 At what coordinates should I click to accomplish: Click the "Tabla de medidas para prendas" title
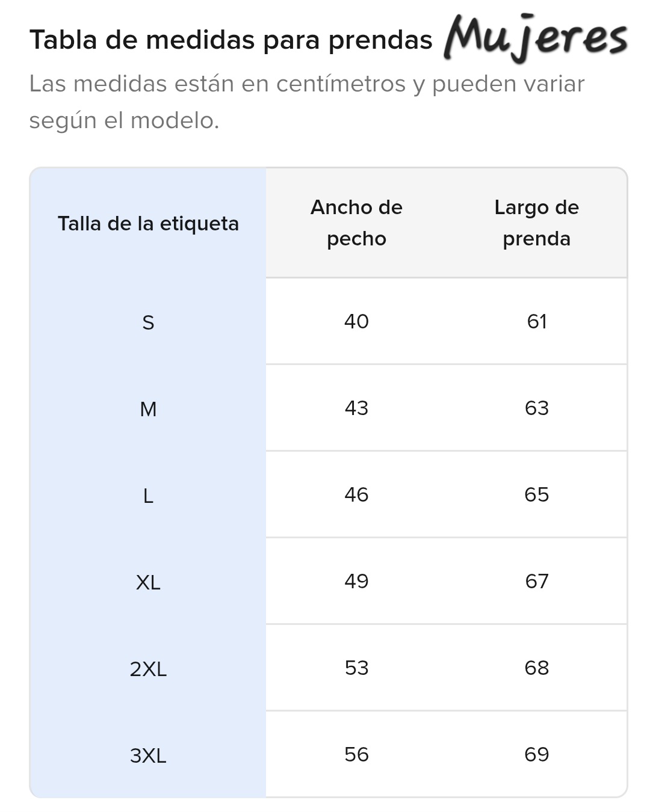(x=231, y=40)
